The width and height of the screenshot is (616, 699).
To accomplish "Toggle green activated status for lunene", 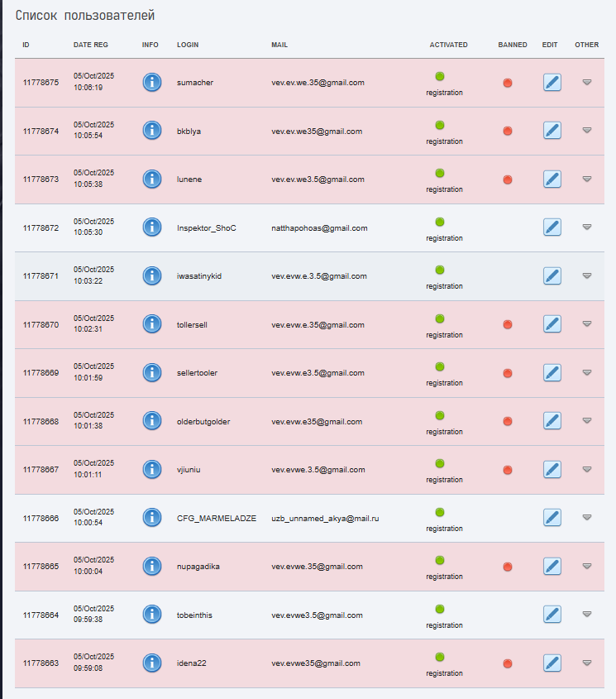I will click(x=440, y=173).
